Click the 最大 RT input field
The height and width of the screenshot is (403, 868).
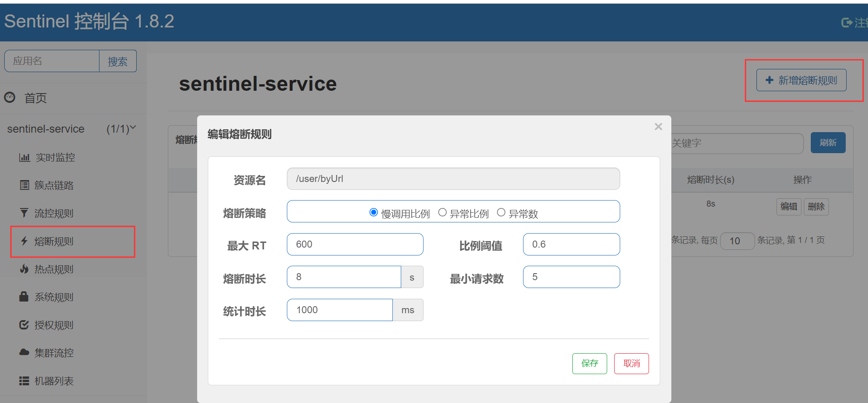pos(355,244)
